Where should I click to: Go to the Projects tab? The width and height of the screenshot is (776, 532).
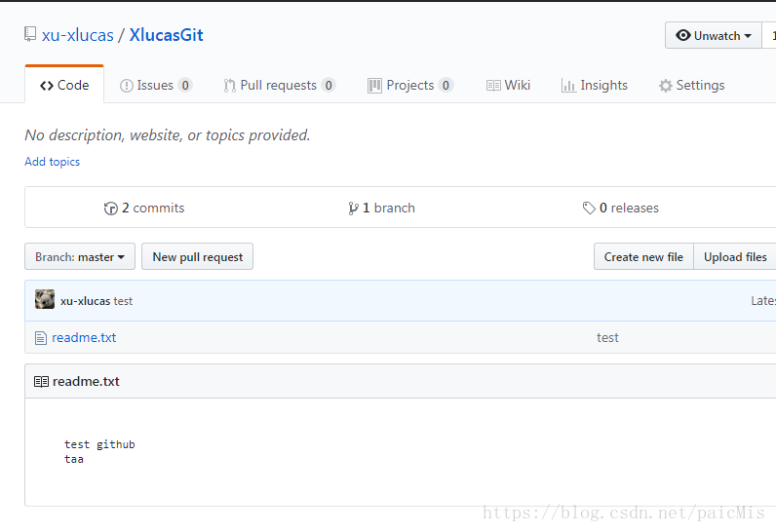[410, 85]
